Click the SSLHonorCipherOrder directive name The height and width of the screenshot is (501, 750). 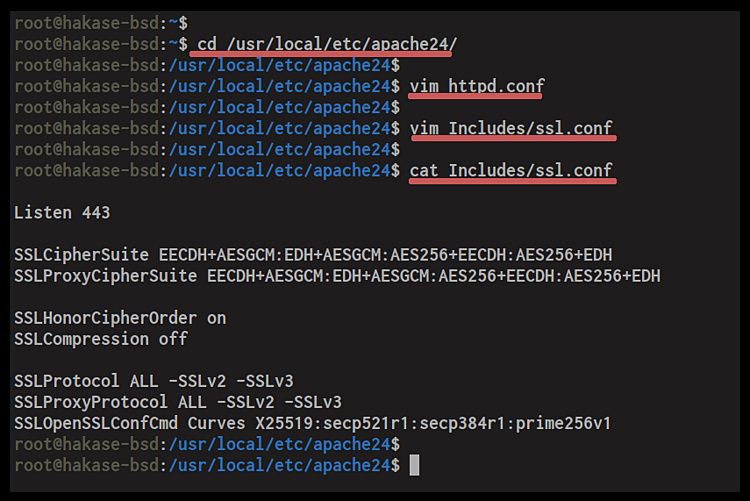(106, 318)
